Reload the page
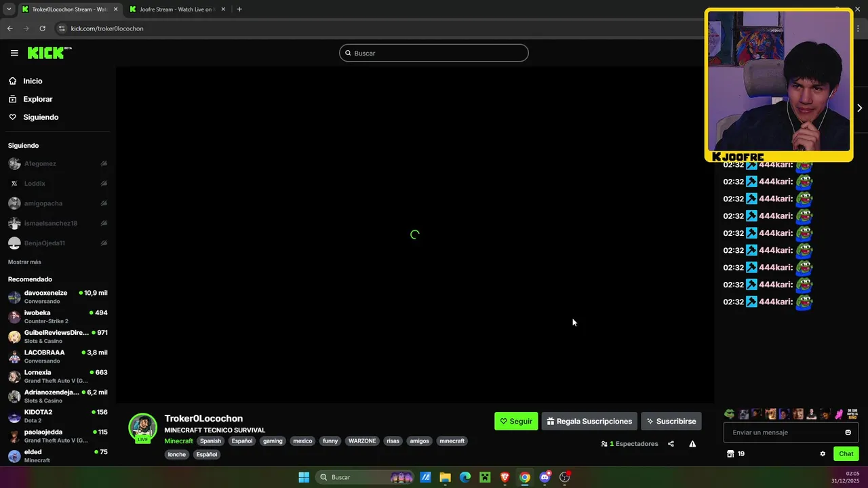 point(42,28)
